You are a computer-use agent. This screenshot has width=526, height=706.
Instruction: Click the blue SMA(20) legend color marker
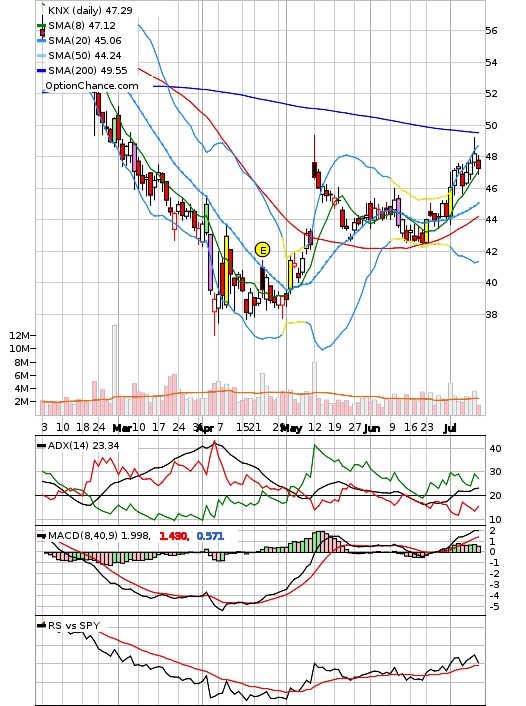41,41
